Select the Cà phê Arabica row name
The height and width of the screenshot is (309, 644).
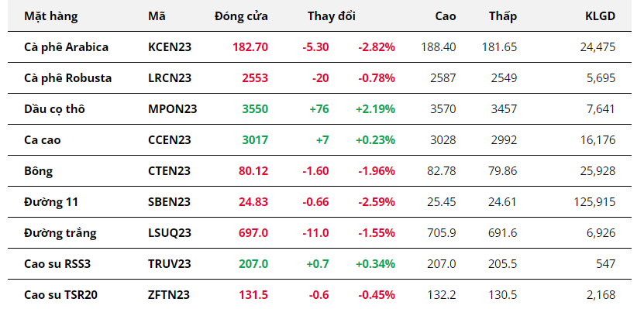coord(66,47)
